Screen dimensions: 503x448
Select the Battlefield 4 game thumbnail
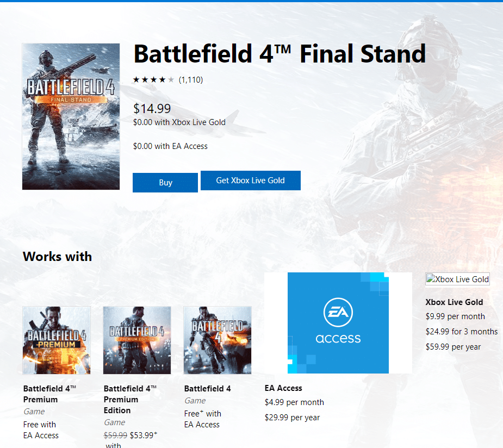click(218, 340)
